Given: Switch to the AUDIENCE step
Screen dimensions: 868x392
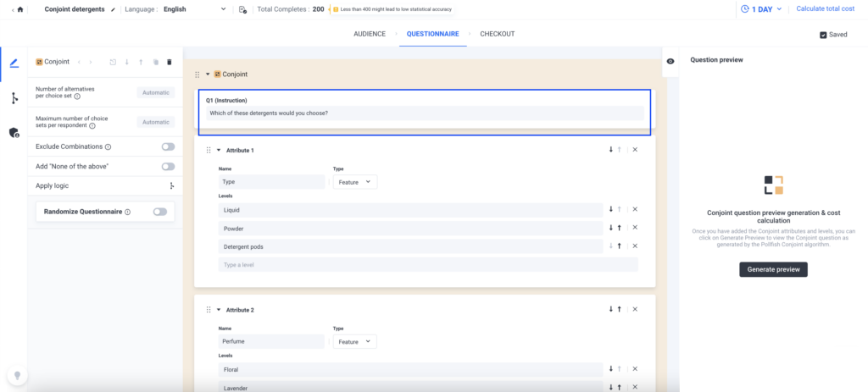Looking at the screenshot, I should (370, 34).
